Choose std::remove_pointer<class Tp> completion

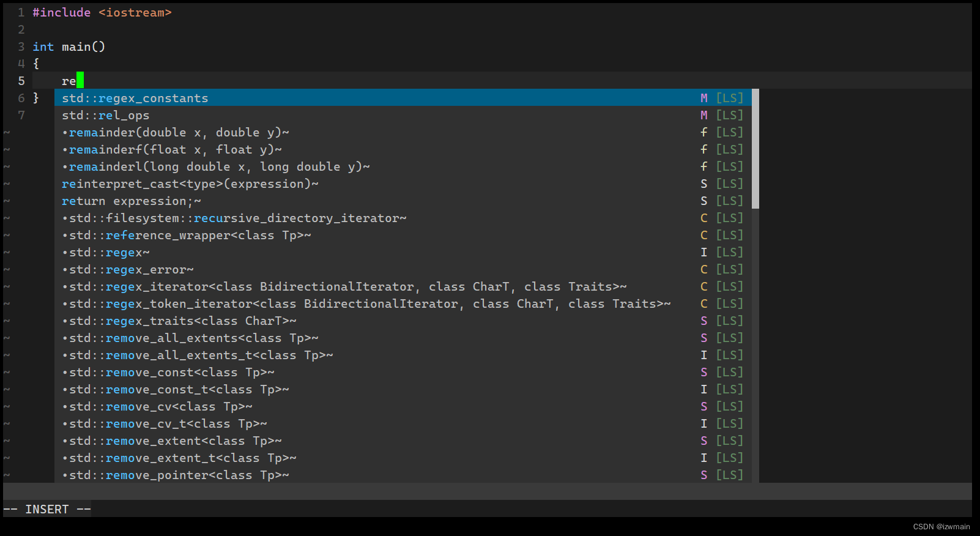click(403, 475)
